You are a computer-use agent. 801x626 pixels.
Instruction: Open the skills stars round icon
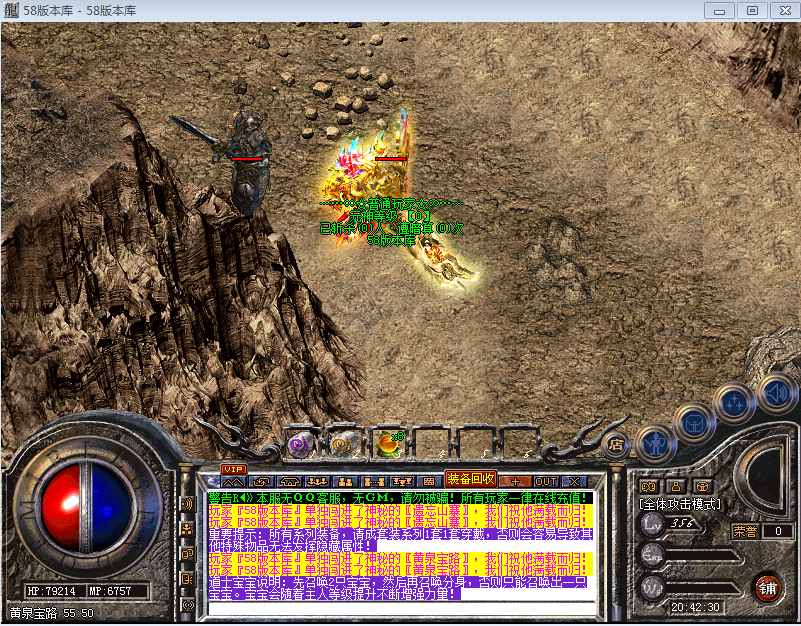click(734, 403)
